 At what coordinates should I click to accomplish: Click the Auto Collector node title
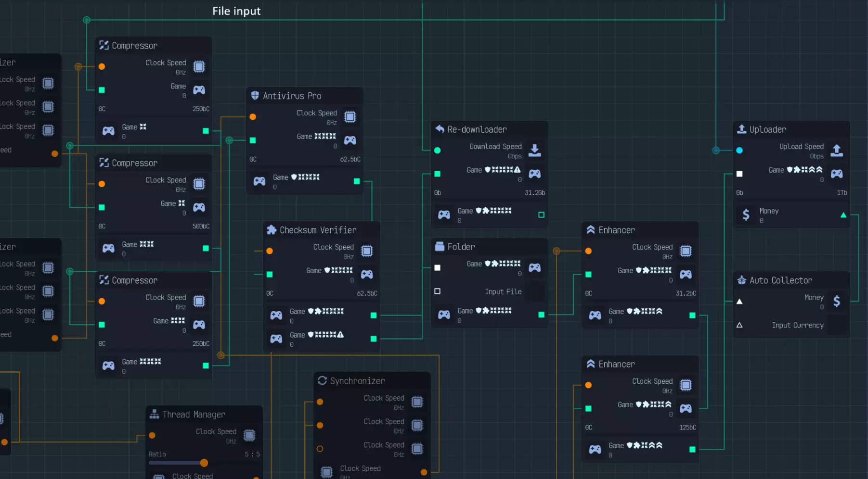pyautogui.click(x=780, y=280)
